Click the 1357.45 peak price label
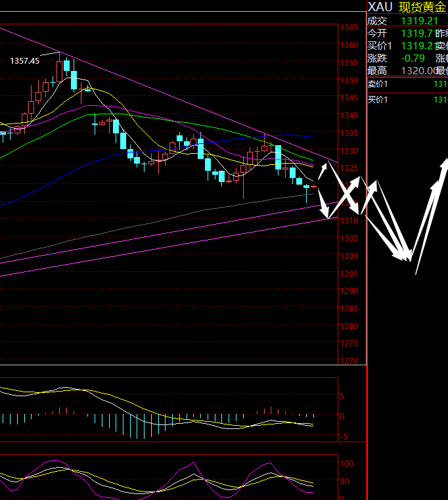 coord(24,60)
